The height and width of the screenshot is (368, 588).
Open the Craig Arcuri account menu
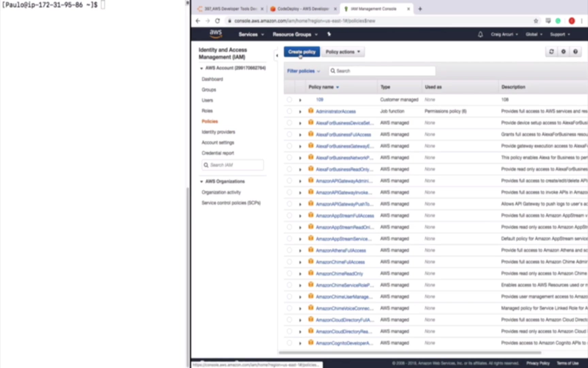tap(504, 34)
